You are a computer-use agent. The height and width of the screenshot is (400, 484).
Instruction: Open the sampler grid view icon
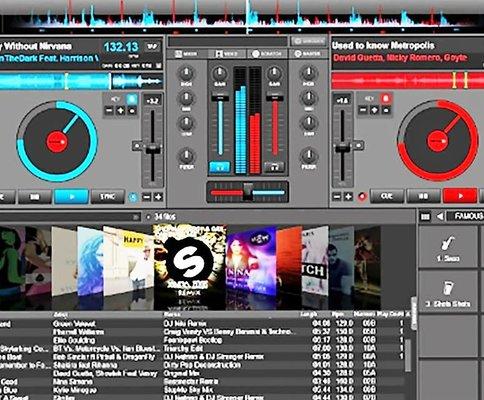(425, 217)
